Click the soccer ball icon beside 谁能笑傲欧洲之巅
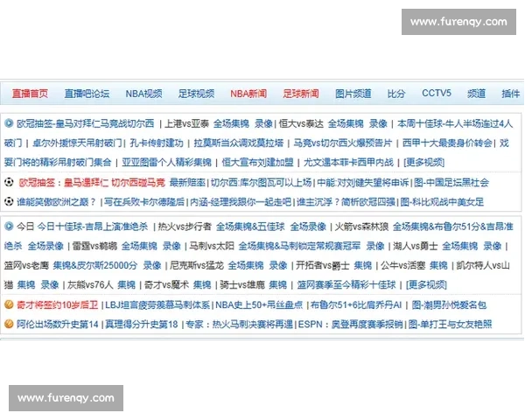 click(x=9, y=201)
